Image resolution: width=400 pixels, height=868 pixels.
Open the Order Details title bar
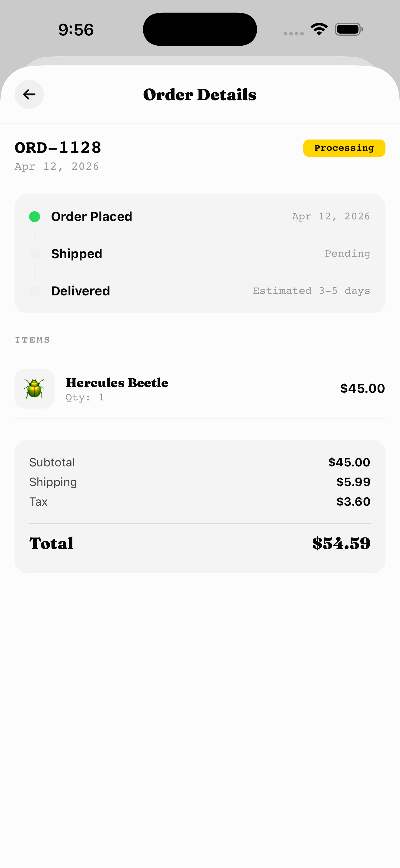tap(200, 95)
